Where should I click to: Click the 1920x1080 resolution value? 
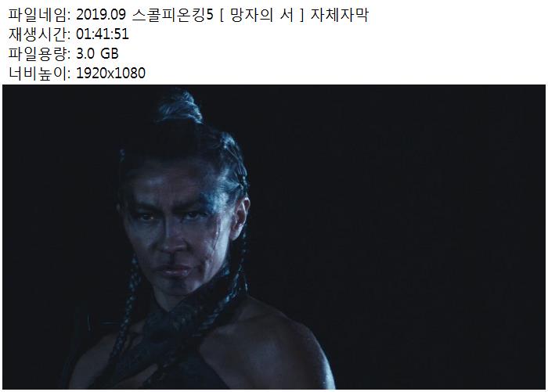pos(111,74)
